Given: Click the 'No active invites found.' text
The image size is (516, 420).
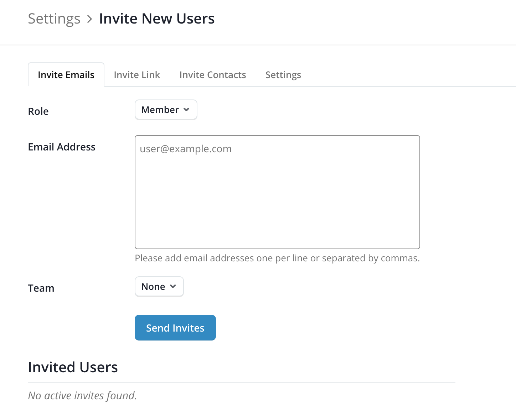Looking at the screenshot, I should point(83,396).
